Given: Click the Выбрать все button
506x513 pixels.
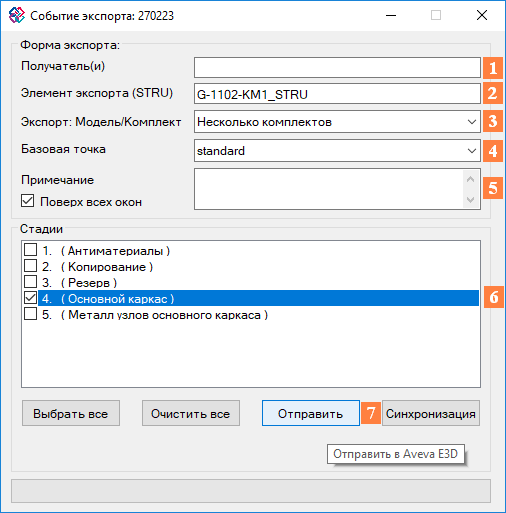Looking at the screenshot, I should pos(71,413).
